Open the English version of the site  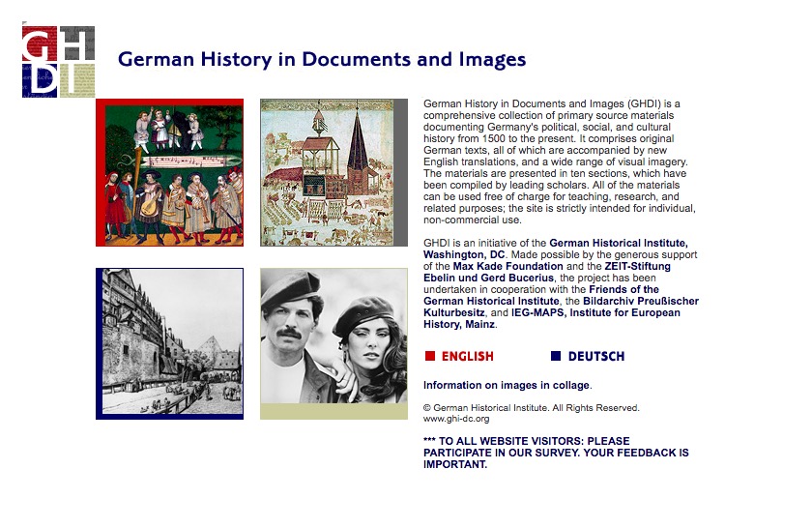click(467, 357)
